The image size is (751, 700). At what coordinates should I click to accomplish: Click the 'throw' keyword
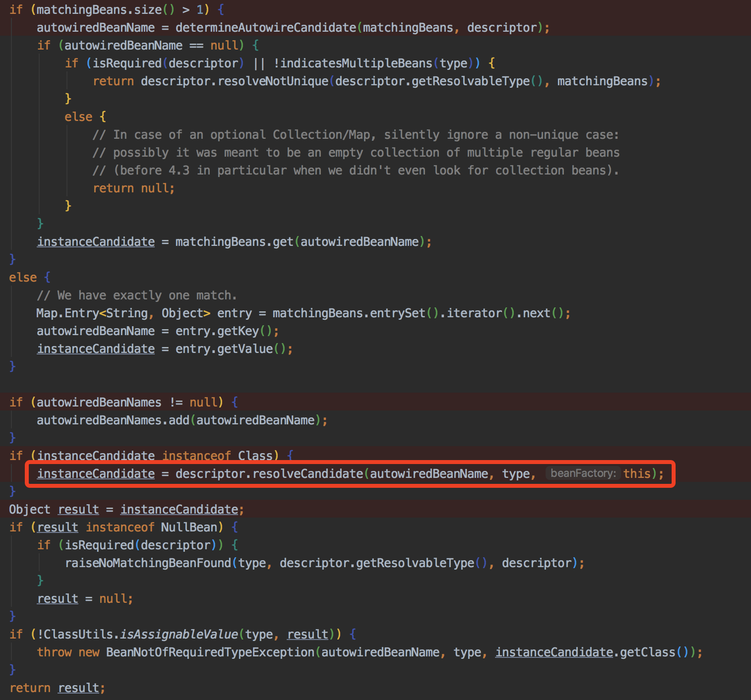tap(54, 652)
